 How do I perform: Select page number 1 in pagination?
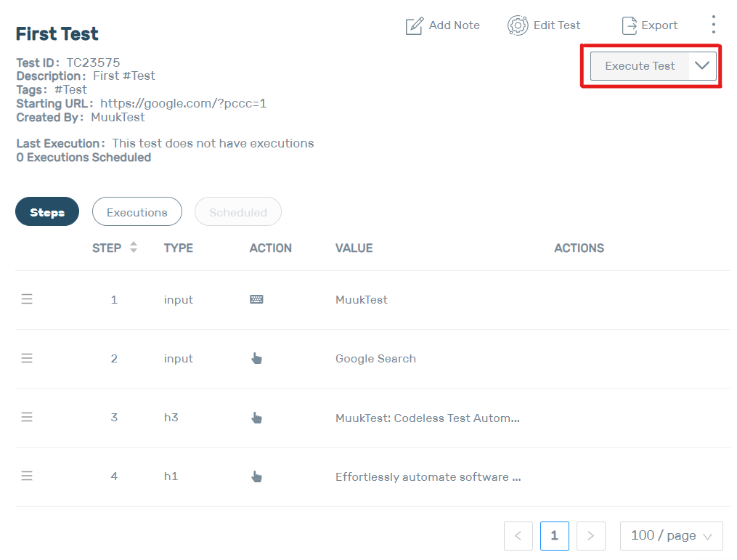[x=554, y=536]
